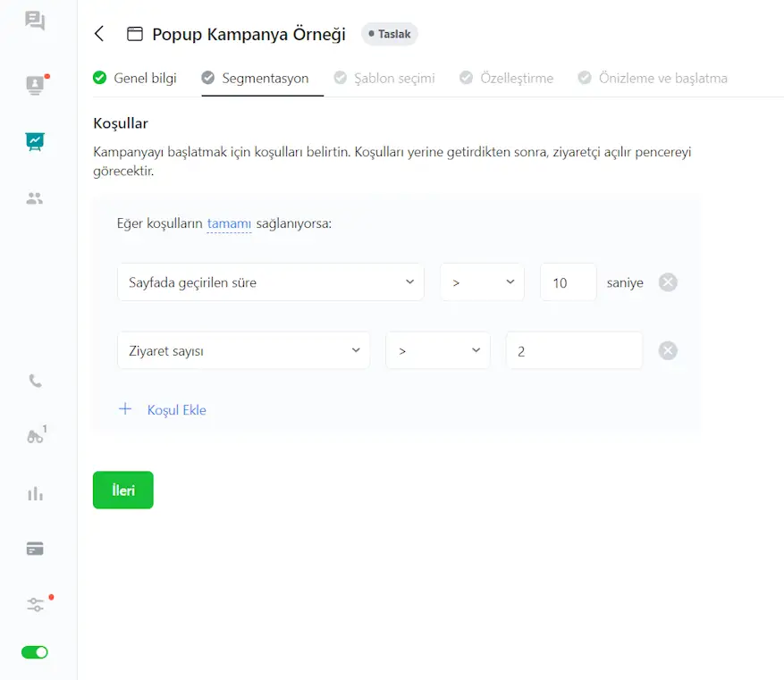This screenshot has width=784, height=680.
Task: Select the campaigns presentation chart icon
Action: 35,141
